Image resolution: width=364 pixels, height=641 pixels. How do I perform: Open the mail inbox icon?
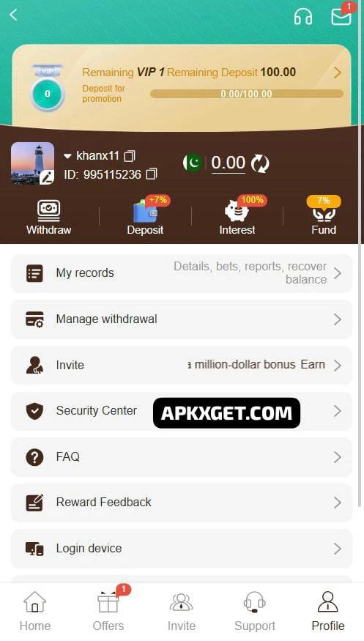pyautogui.click(x=341, y=17)
